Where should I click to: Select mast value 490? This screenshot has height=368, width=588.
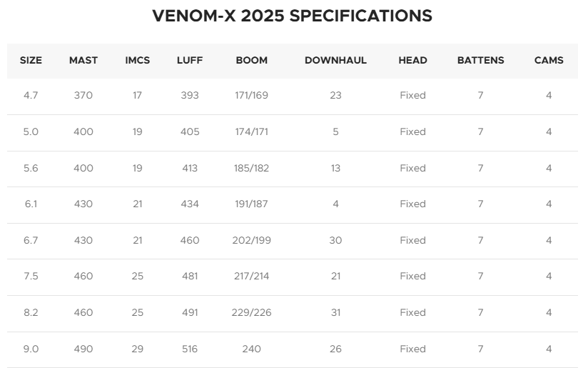click(x=83, y=349)
